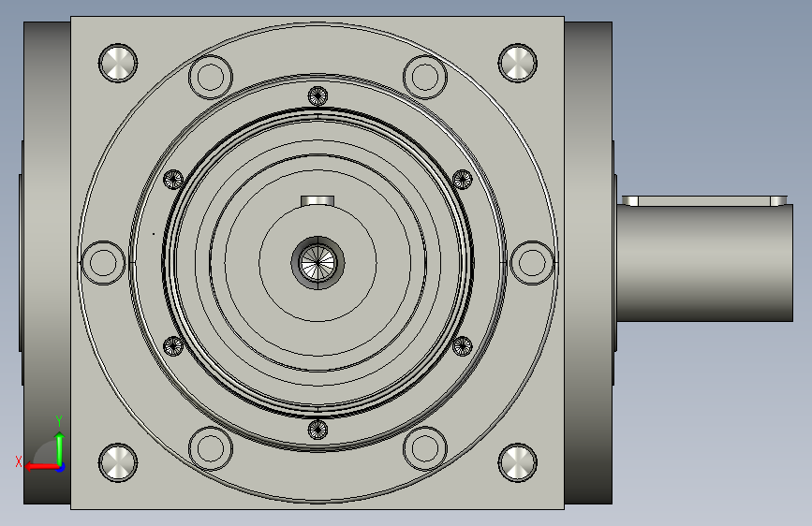
Task: Select the lower-left counterbored flange hole
Action: point(211,448)
